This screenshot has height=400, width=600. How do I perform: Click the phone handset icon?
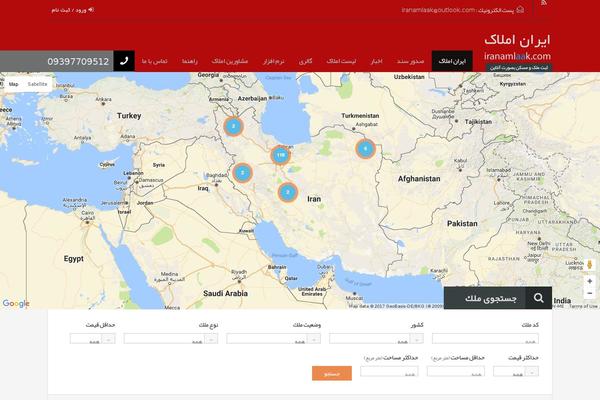(124, 61)
